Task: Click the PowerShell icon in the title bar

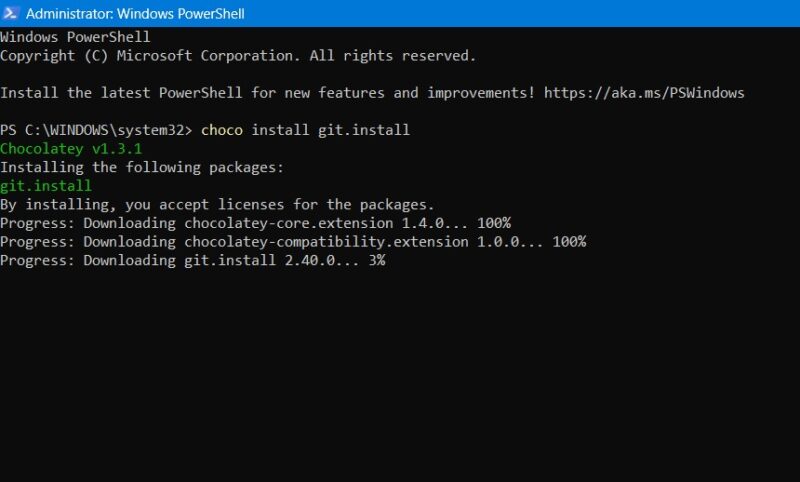Action: [11, 13]
